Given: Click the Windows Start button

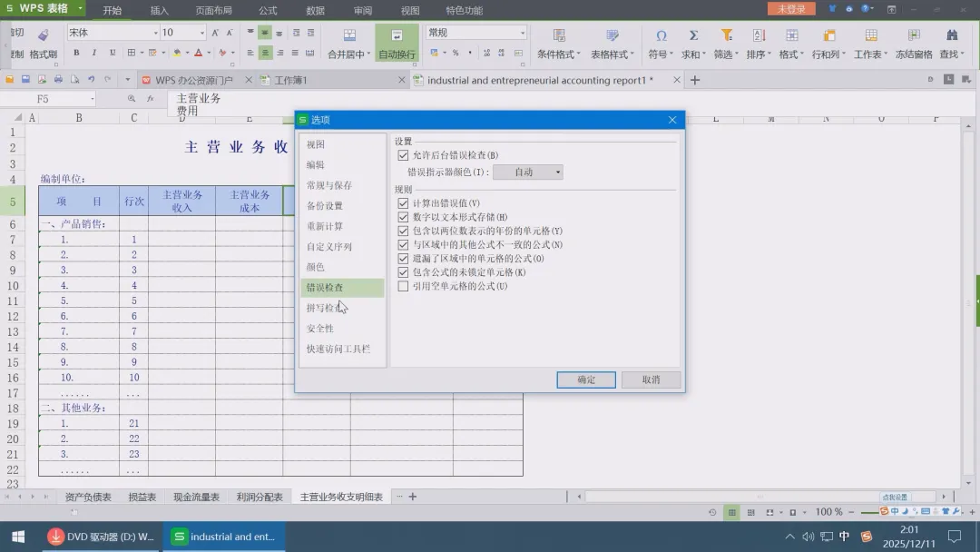Looking at the screenshot, I should click(x=18, y=537).
